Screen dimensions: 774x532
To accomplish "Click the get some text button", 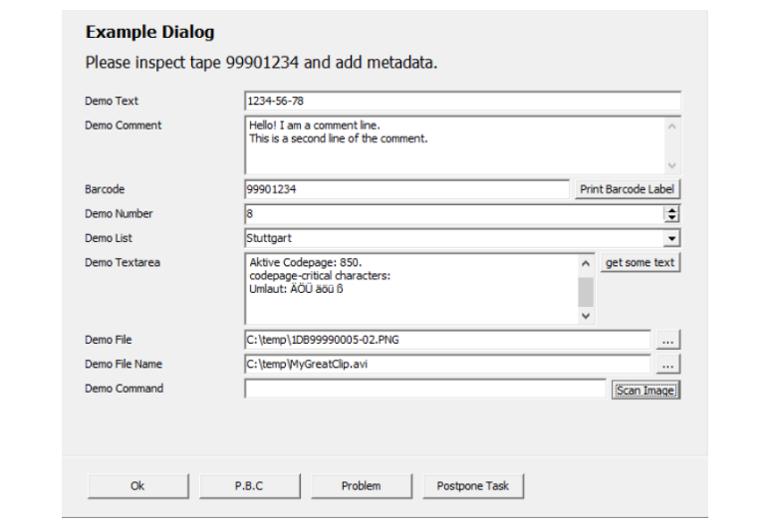I will point(641,263).
